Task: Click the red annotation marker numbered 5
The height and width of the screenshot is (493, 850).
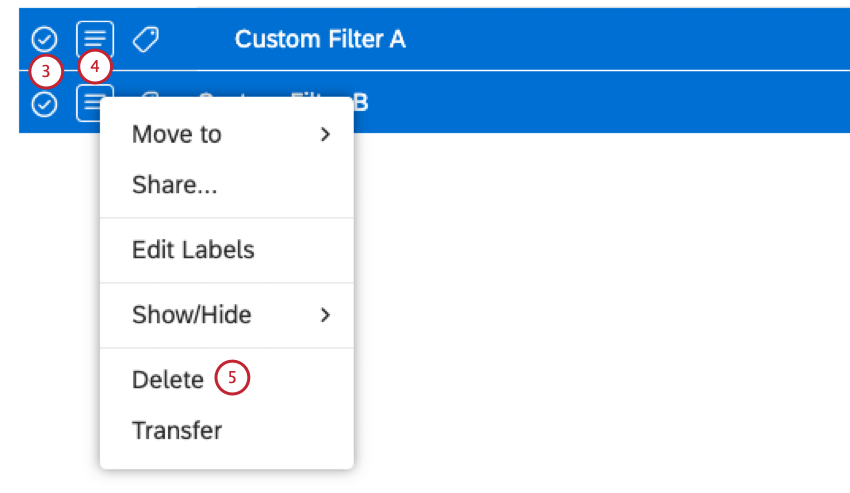Action: (232, 379)
